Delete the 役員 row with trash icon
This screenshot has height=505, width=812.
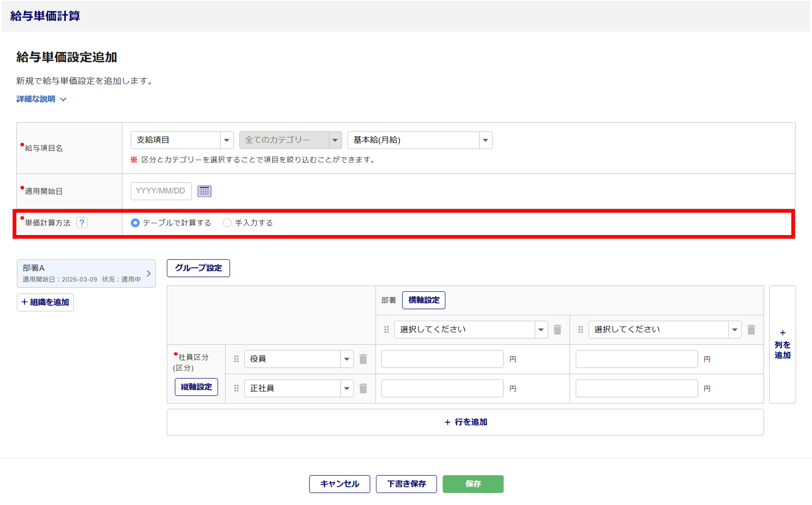point(363,359)
